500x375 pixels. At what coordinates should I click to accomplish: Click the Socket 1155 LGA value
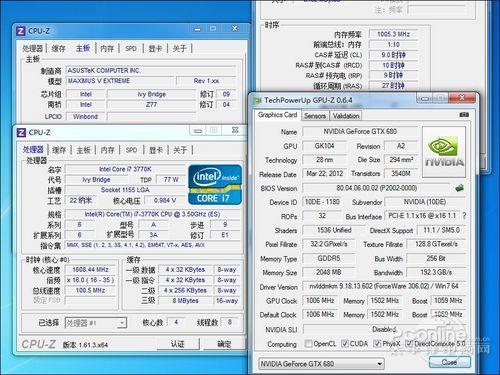coord(125,190)
